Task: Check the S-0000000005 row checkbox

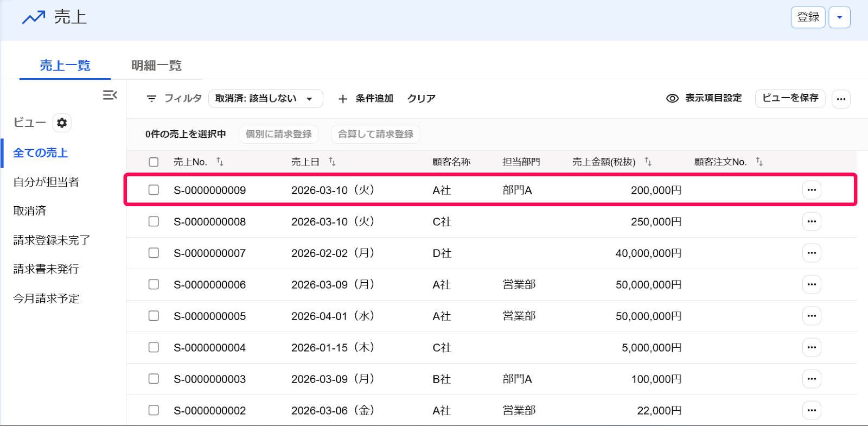Action: pos(154,316)
